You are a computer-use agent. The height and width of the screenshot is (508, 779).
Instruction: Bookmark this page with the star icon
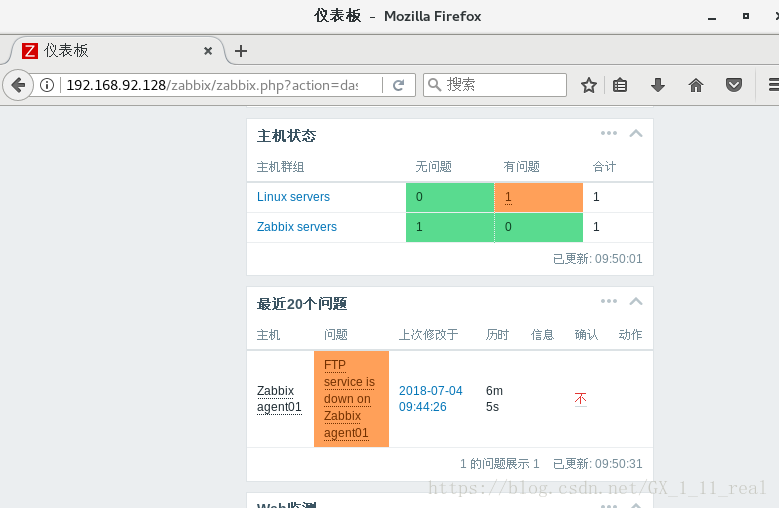coord(589,85)
